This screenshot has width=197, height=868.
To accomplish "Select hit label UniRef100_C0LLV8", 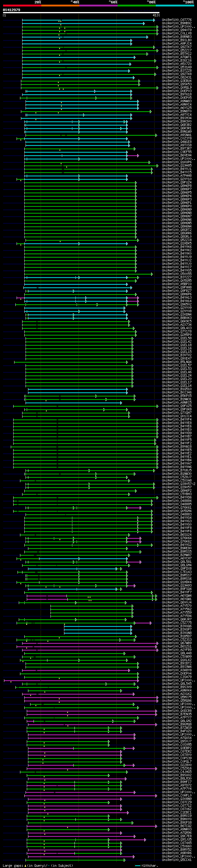I will pos(177,33).
